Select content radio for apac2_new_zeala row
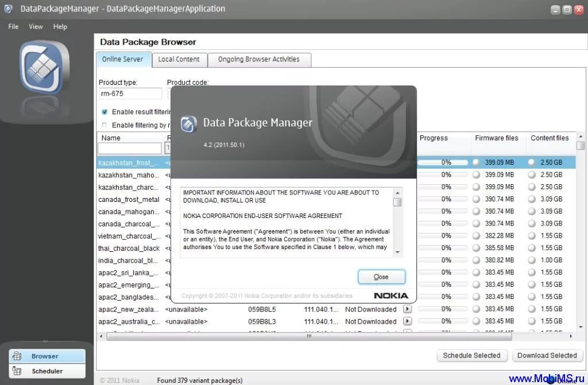This screenshot has width=588, height=385. pos(532,309)
